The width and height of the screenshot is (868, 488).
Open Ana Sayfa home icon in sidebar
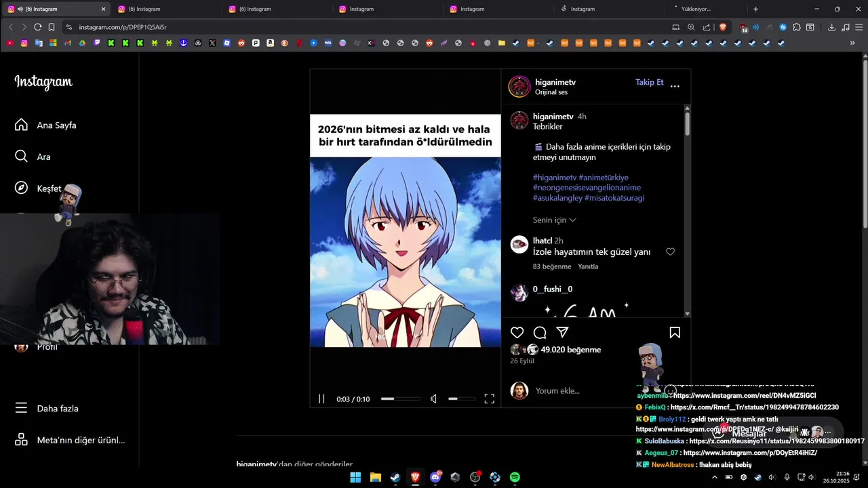(21, 125)
